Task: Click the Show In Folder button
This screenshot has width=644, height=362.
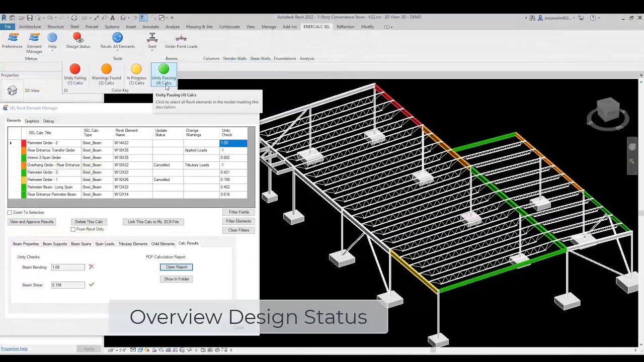Action: tap(177, 279)
